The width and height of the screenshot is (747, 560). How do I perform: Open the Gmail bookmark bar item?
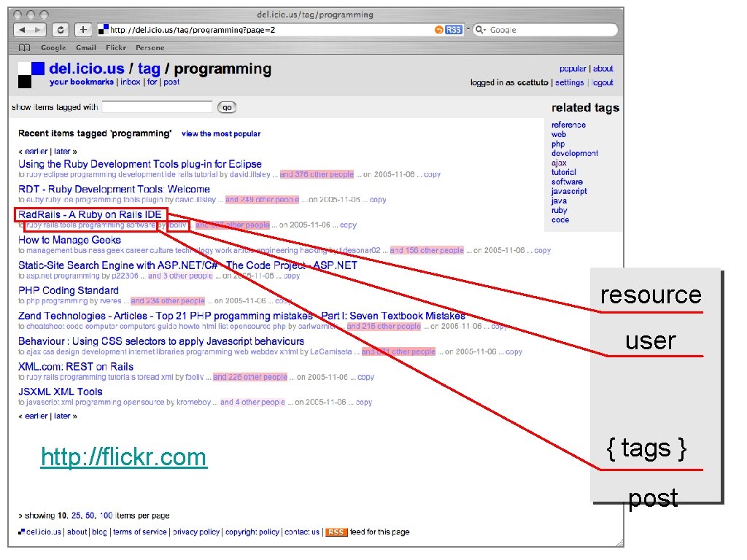point(86,47)
